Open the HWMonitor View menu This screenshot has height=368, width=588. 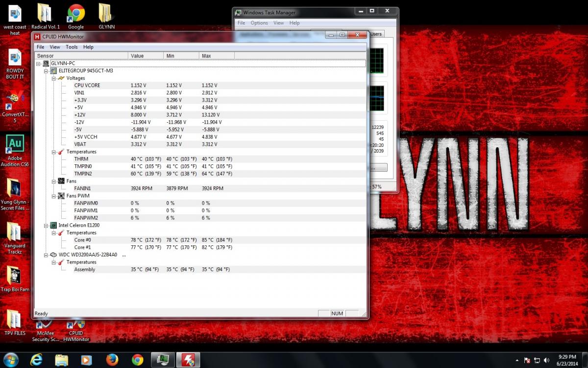(55, 47)
